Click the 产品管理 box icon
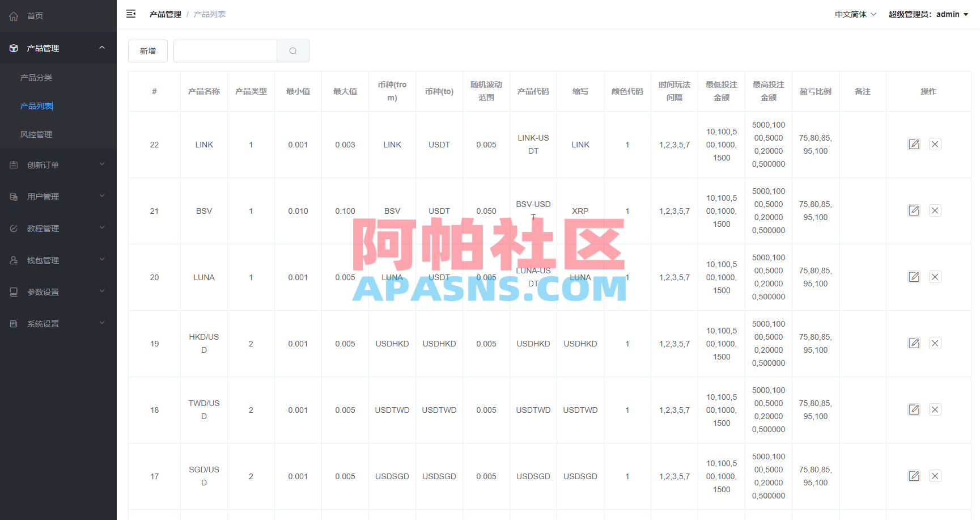980x520 pixels. (x=14, y=48)
